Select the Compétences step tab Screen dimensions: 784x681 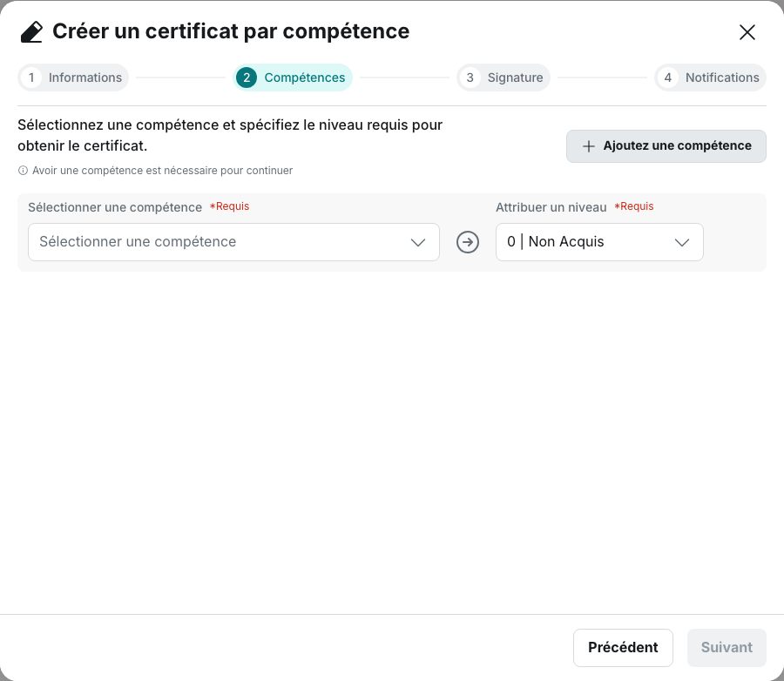point(293,78)
